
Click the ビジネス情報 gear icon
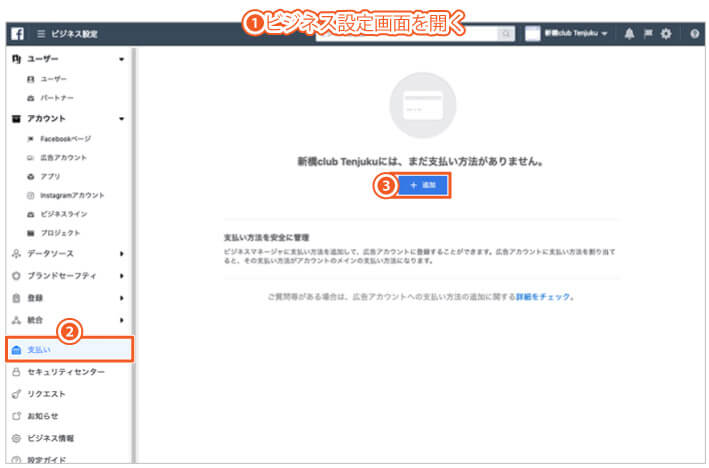pos(16,438)
